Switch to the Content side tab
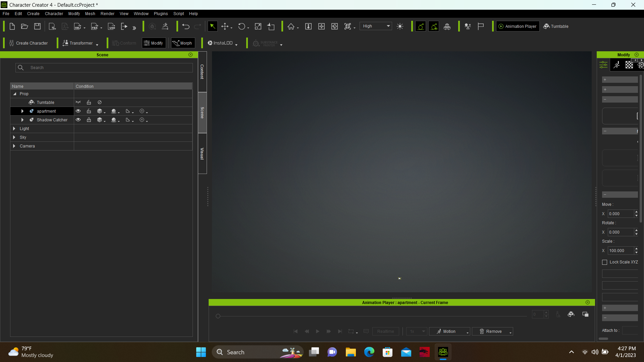The image size is (644, 362). (202, 72)
